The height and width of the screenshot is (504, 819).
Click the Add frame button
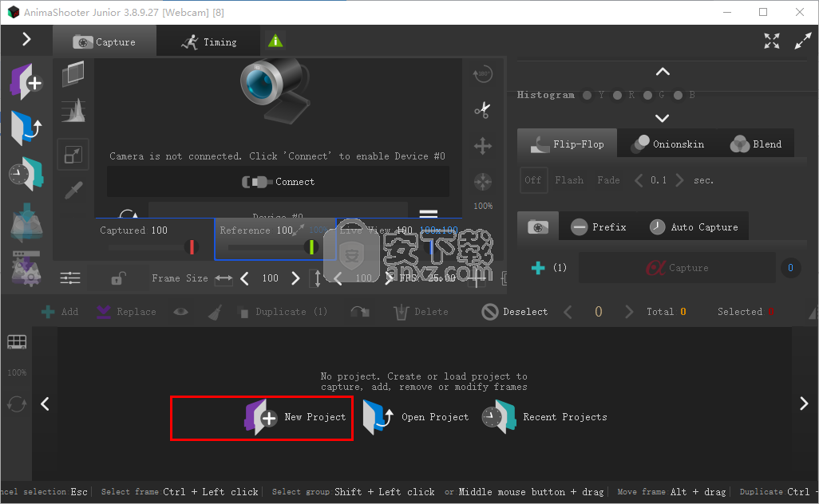point(60,312)
